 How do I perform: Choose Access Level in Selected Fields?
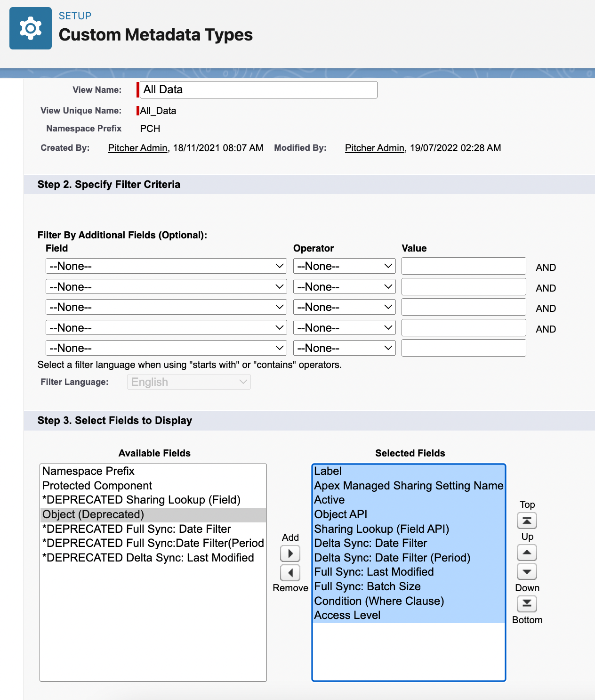pos(347,615)
